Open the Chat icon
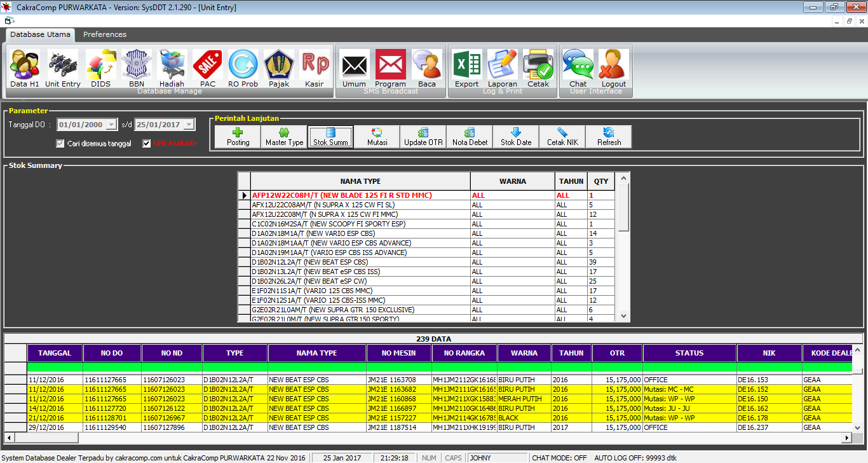The image size is (868, 463). (578, 67)
